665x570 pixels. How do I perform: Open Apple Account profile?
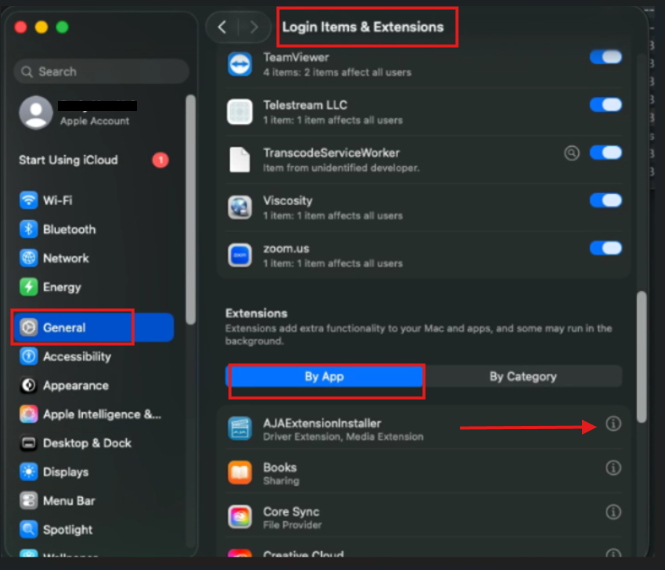(x=78, y=112)
